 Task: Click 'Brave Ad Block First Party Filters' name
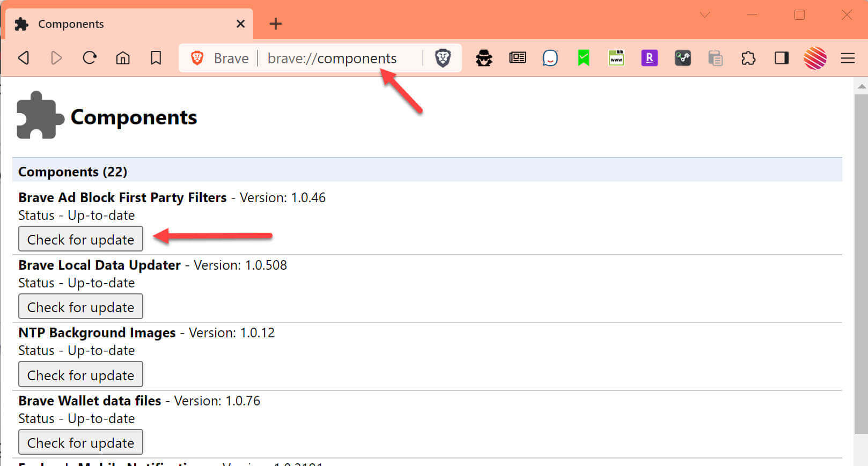pos(122,197)
